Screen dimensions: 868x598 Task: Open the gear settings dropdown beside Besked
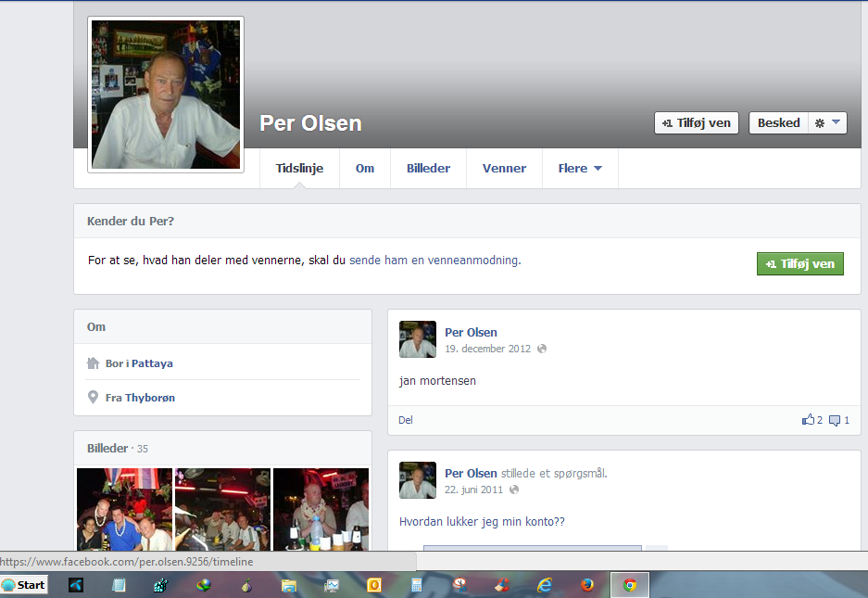tap(827, 123)
